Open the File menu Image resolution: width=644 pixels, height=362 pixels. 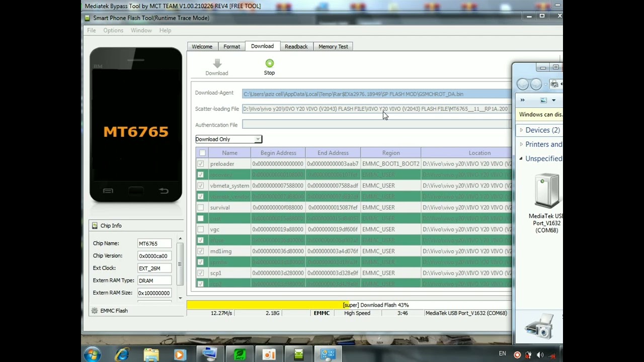(92, 31)
